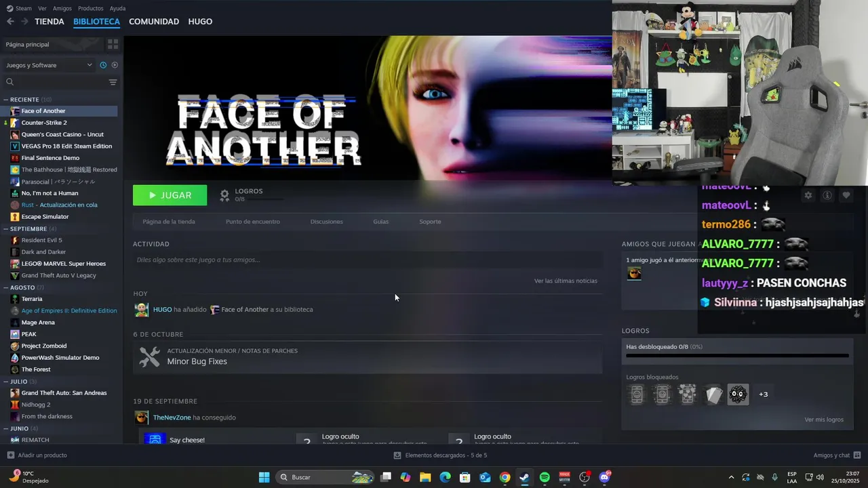The height and width of the screenshot is (488, 868).
Task: Open Elementos descargados status
Action: pos(440,455)
